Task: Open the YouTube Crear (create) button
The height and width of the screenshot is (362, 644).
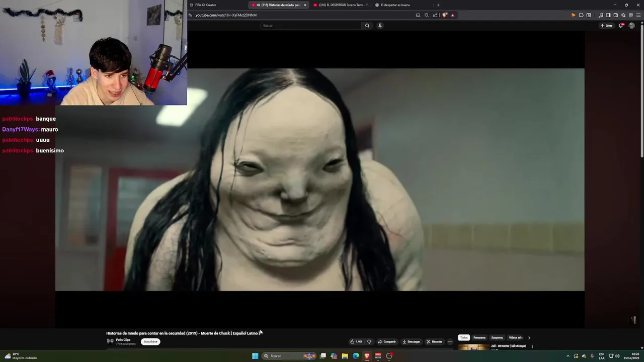Action: click(x=606, y=26)
